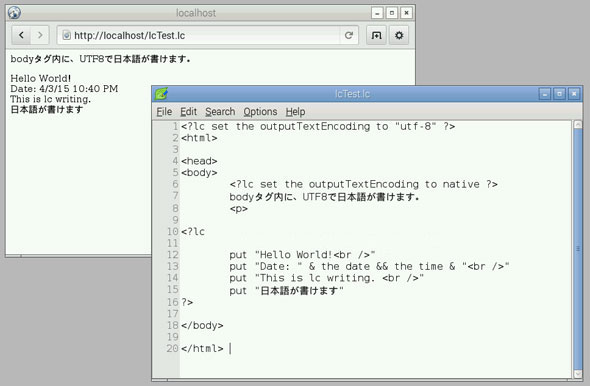
Task: Maximize the localhost browser window
Action: (x=392, y=13)
